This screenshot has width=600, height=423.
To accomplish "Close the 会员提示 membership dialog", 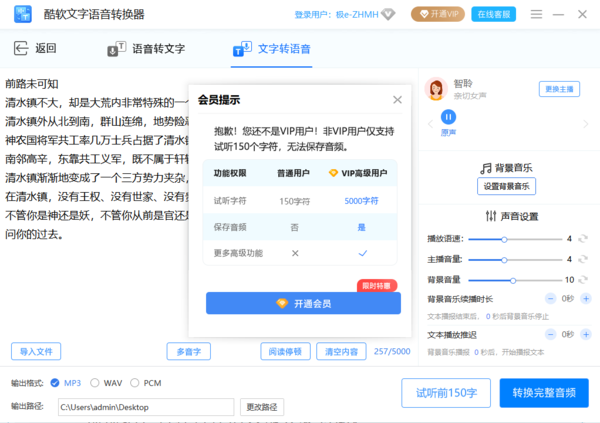I will (x=397, y=100).
